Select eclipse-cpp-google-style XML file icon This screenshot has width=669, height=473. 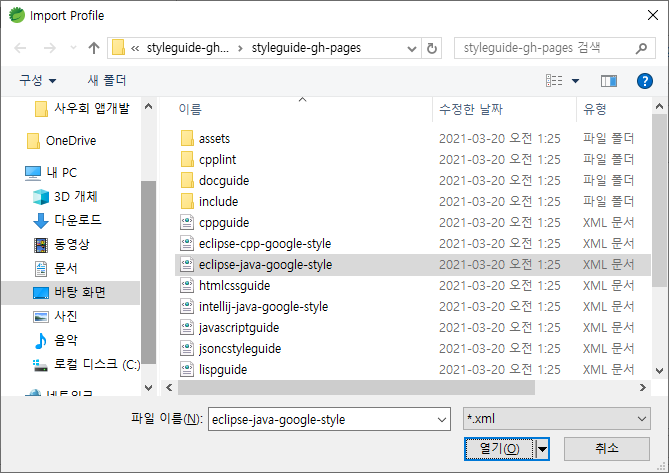point(187,244)
